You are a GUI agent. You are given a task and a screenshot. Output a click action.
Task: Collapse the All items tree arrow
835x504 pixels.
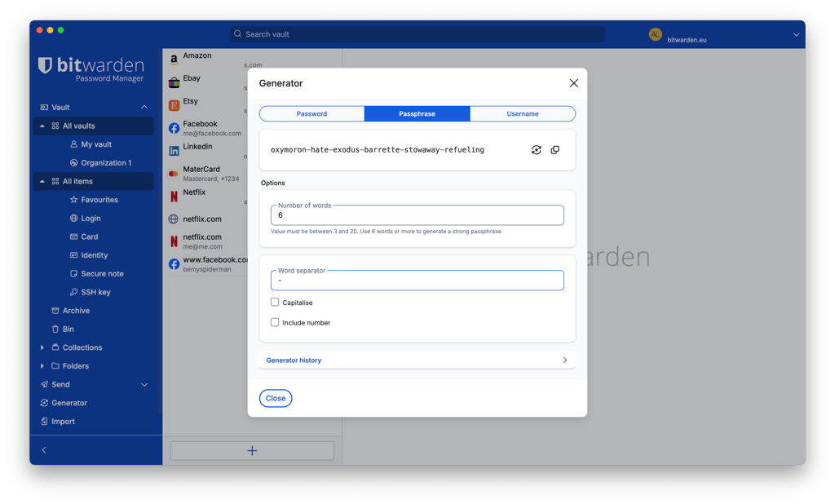pos(42,182)
